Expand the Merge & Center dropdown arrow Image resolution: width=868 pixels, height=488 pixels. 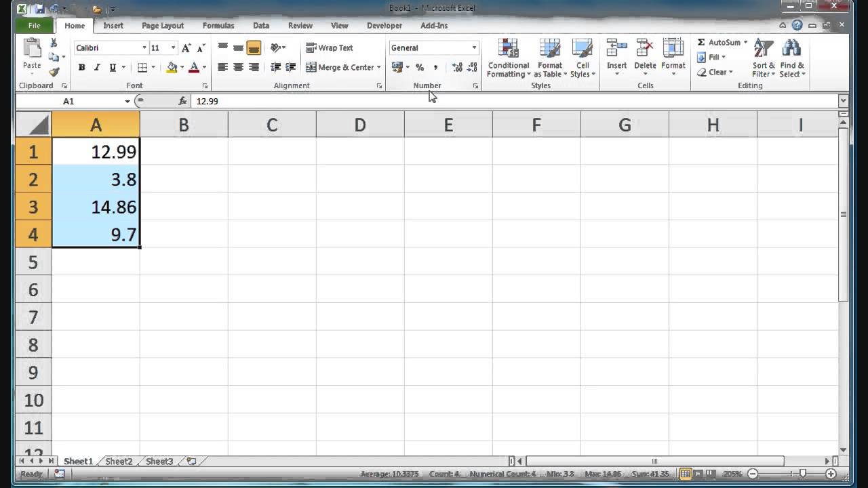[x=378, y=67]
